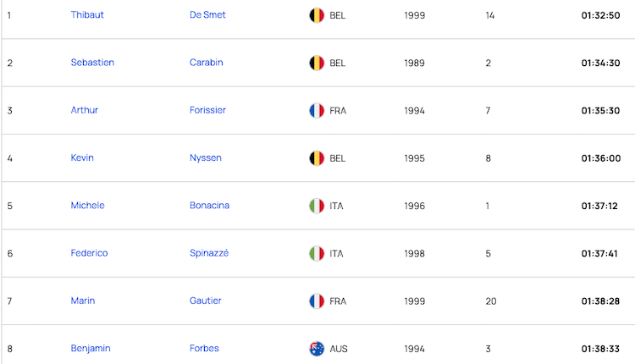Click the Belgium flag in Thibaut's row
Screen dimensions: 635x364
click(x=317, y=15)
